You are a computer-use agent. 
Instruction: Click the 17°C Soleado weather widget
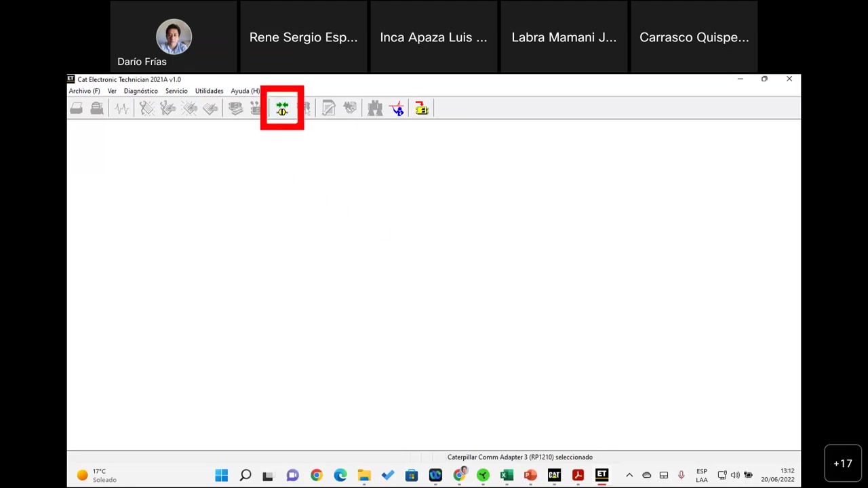95,475
